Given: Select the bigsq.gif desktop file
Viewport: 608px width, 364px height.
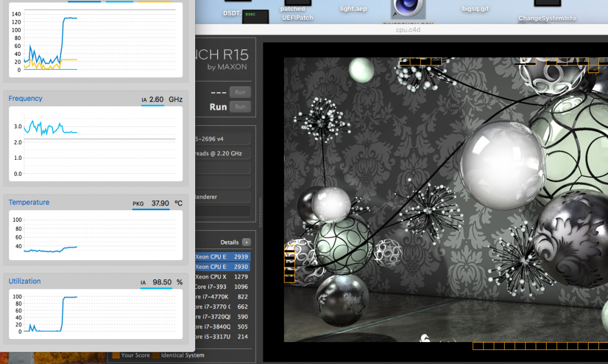Looking at the screenshot, I should point(475,9).
